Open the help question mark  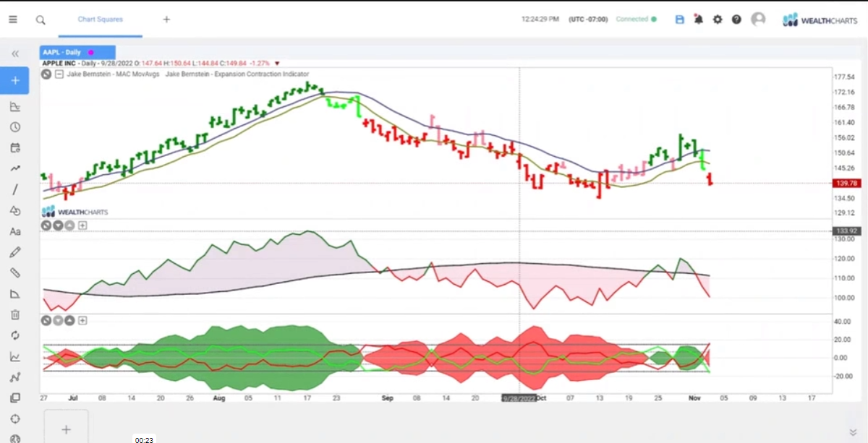tap(736, 20)
